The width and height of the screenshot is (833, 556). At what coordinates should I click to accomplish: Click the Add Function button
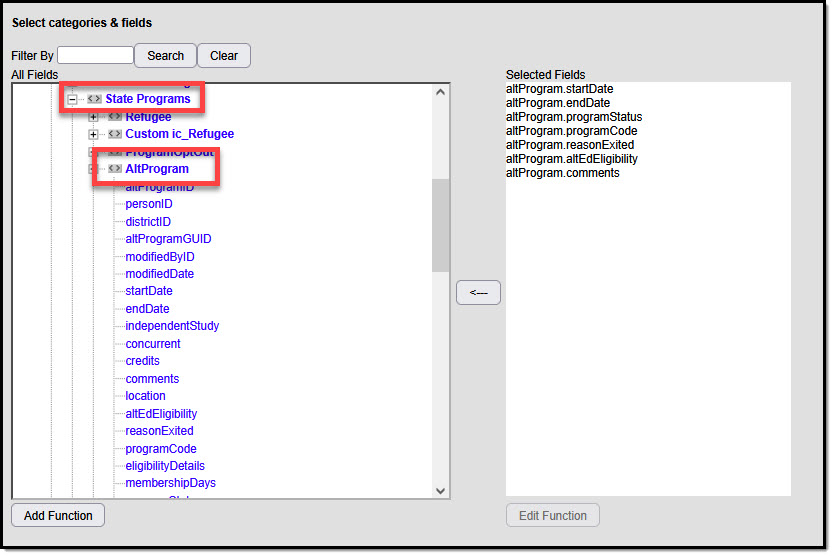[x=58, y=516]
